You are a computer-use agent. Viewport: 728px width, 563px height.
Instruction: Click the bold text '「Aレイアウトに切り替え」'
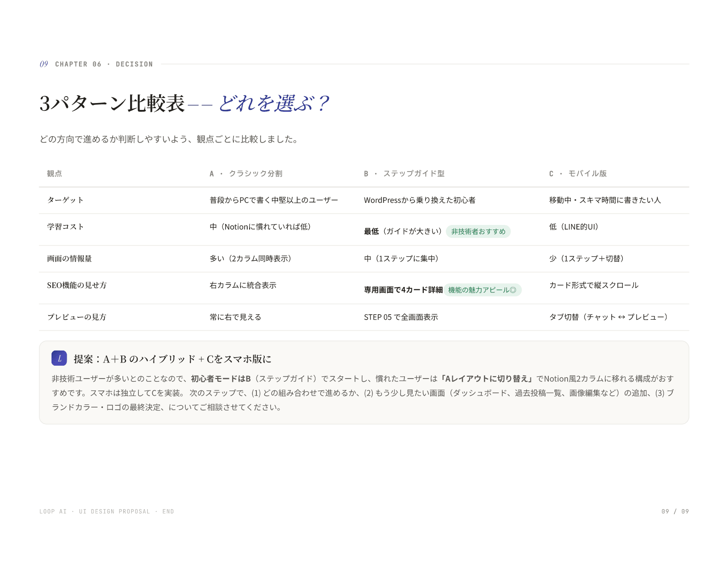point(487,379)
